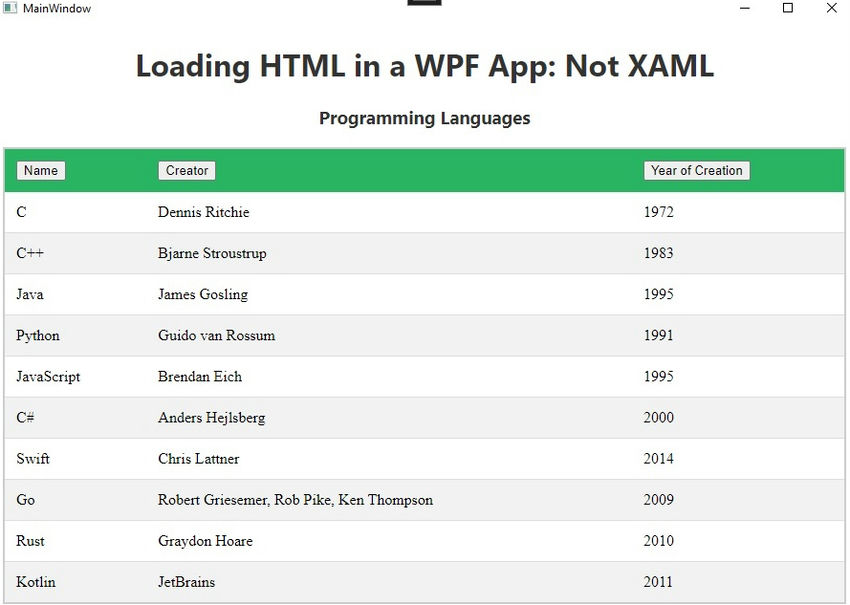Image resolution: width=850 pixels, height=605 pixels.
Task: Select the Rust row
Action: click(30, 541)
